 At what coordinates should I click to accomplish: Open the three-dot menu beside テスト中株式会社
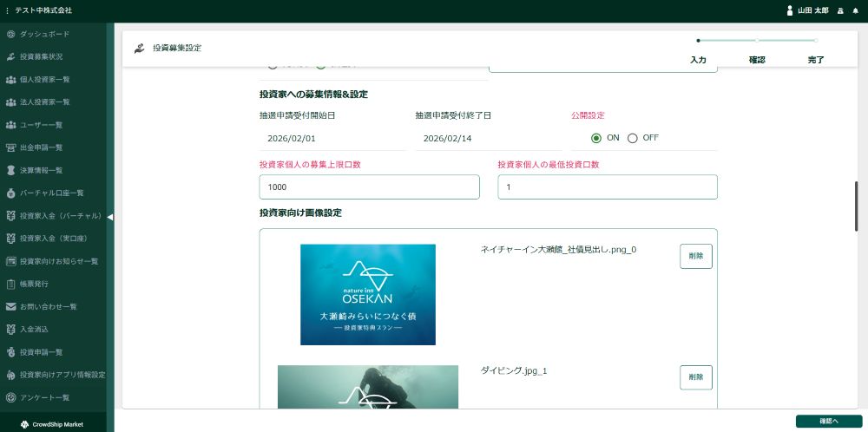(7, 10)
